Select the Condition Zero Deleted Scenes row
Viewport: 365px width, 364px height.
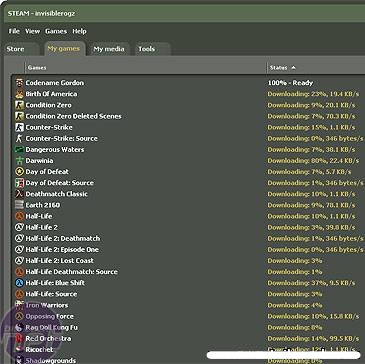189,116
